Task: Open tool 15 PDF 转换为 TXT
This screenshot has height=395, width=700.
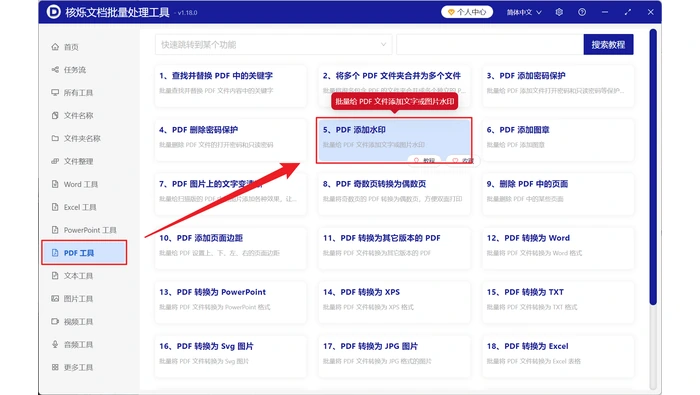Action: click(x=558, y=302)
